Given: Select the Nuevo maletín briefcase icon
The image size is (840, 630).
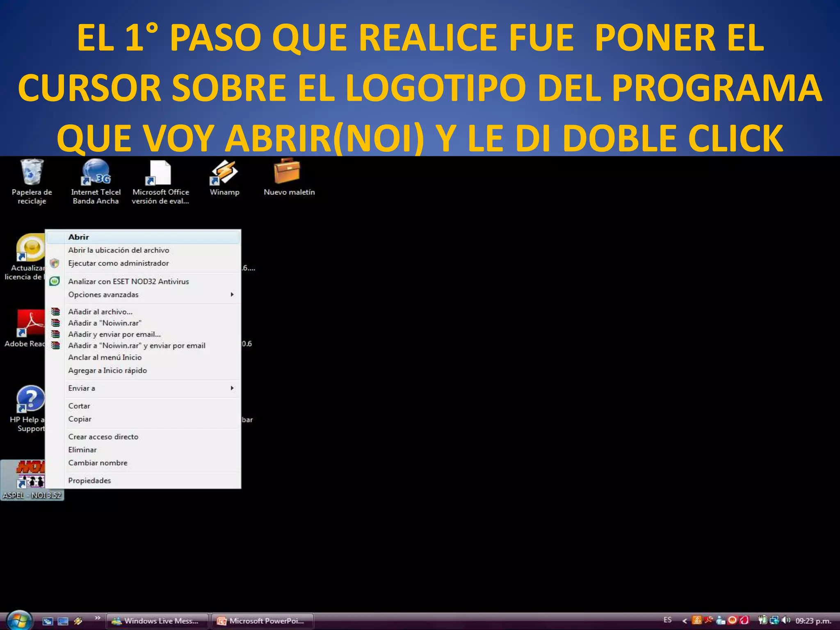Looking at the screenshot, I should 287,172.
